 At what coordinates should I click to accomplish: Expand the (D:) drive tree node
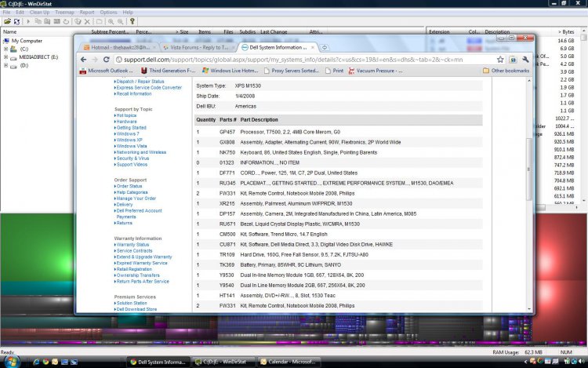[x=5, y=65]
